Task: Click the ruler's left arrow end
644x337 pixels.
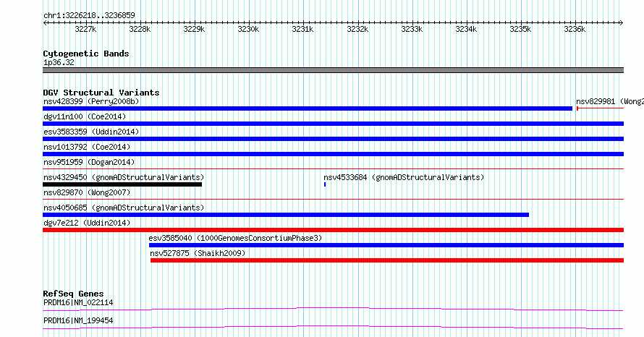Action: coord(45,23)
